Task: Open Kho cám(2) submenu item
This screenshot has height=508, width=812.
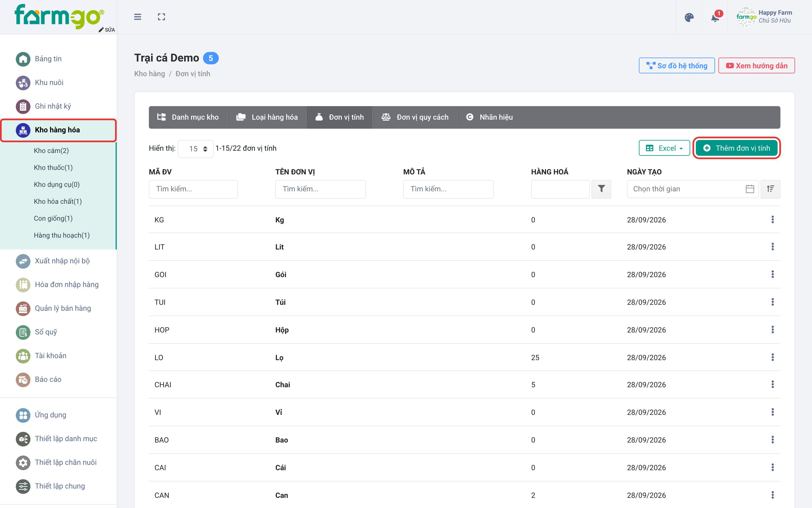Action: [51, 151]
